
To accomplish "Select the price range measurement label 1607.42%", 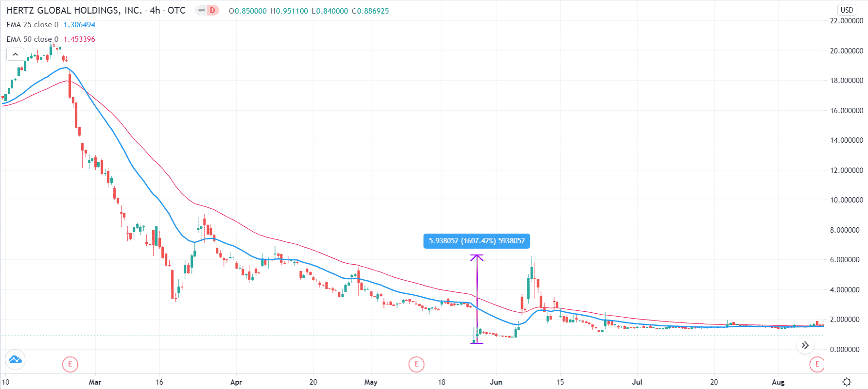I will point(477,241).
